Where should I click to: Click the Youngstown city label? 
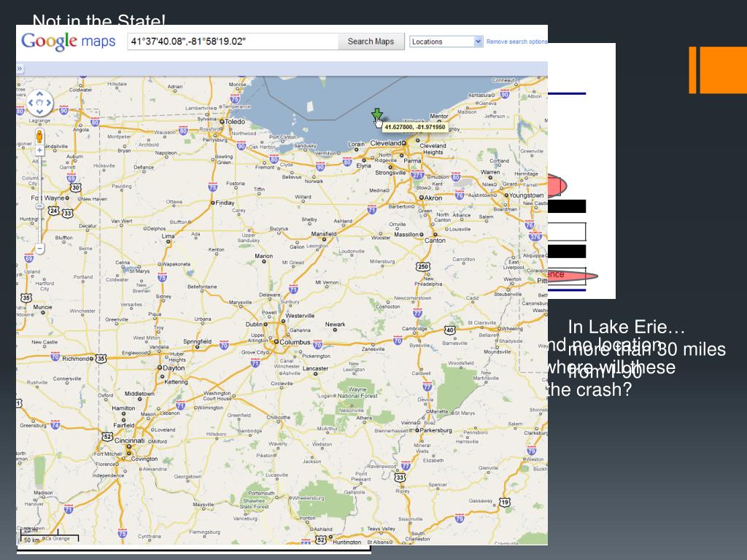click(527, 195)
